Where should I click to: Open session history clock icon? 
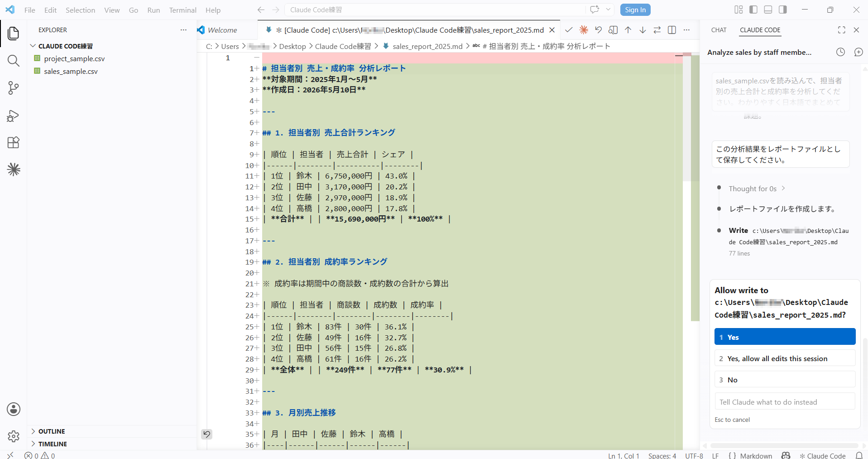[x=840, y=52]
